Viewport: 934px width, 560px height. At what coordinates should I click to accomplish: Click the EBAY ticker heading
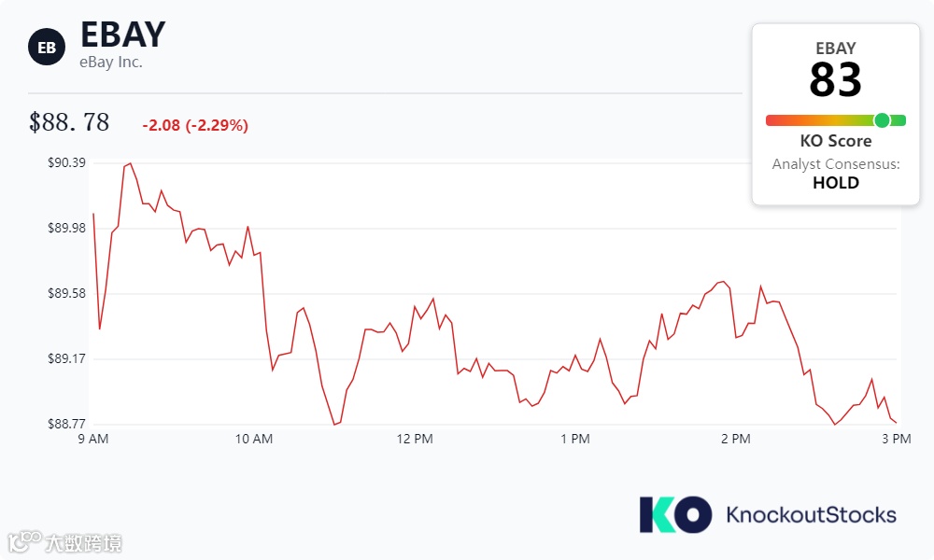click(122, 34)
